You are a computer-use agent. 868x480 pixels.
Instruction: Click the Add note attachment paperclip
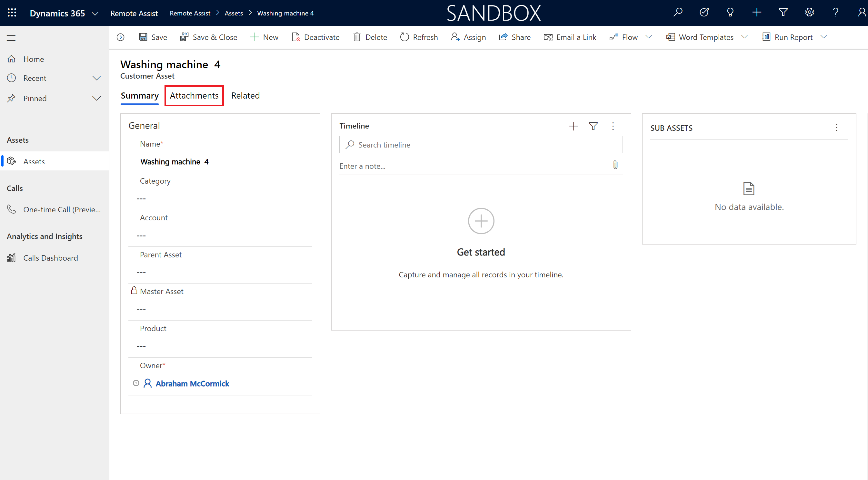click(615, 166)
